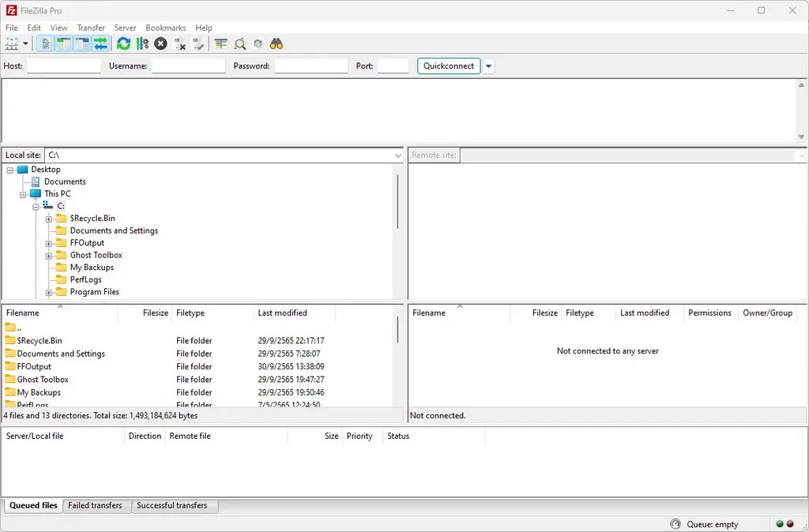This screenshot has height=532, width=809.
Task: Sort local files by Last modified column
Action: (295, 313)
